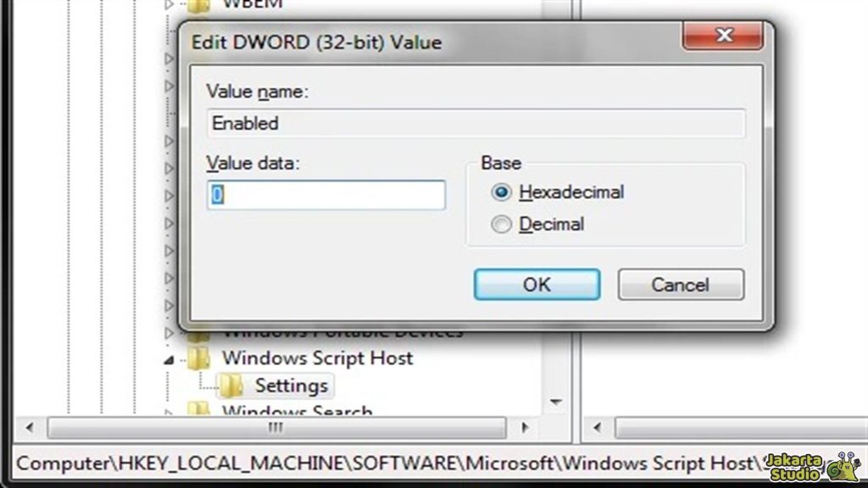Select the Settings key in the tree

[293, 385]
